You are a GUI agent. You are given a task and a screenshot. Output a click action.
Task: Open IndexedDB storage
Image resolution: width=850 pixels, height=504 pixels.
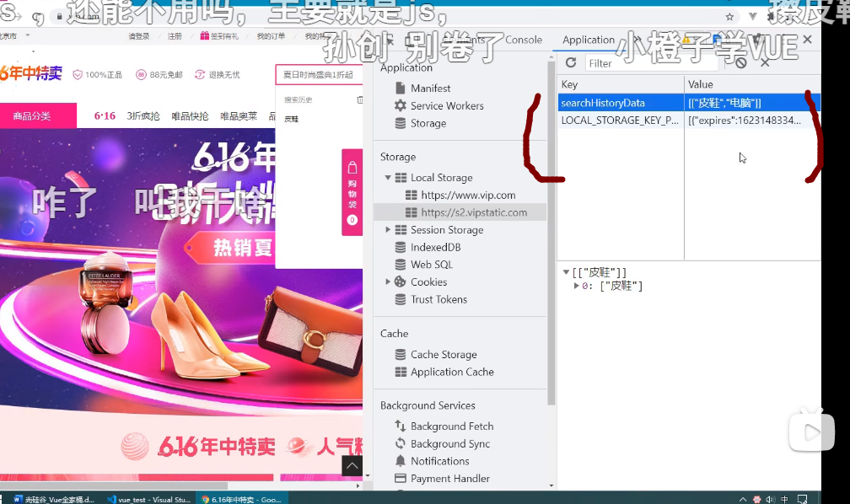(435, 247)
